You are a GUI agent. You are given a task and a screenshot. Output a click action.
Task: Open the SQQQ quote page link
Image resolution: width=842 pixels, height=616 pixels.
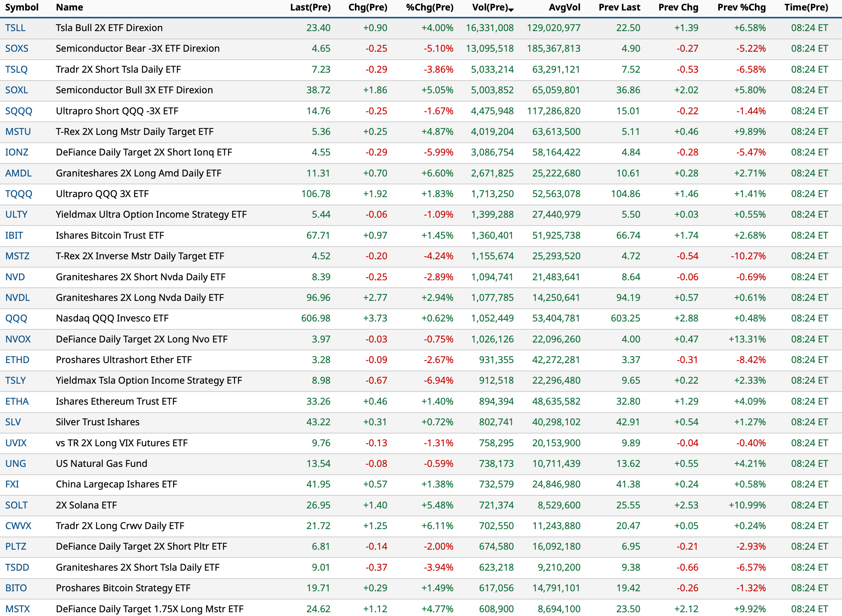[19, 111]
